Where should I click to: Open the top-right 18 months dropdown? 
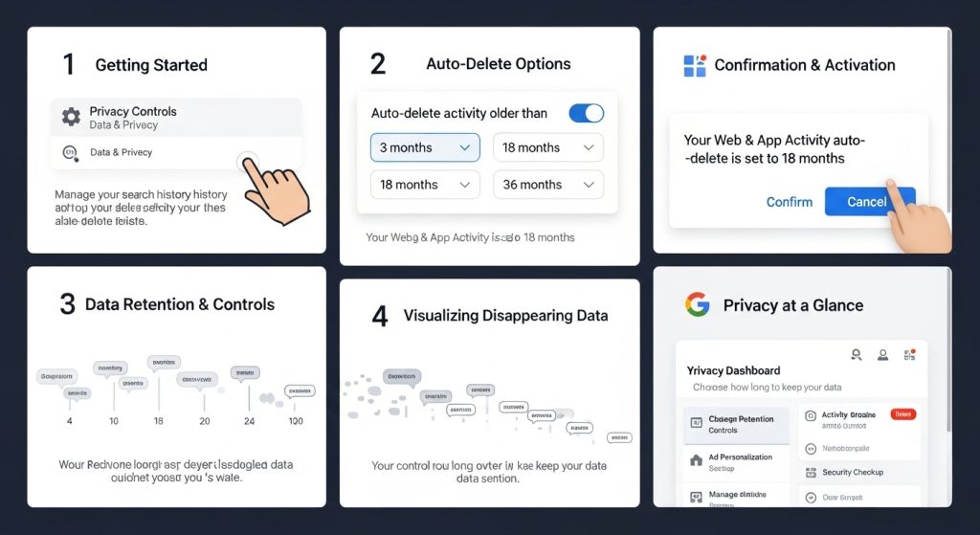pyautogui.click(x=548, y=147)
